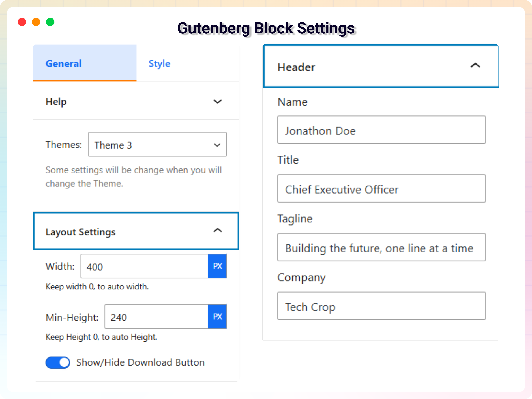Open the Themes dropdown showing Theme 3
This screenshot has width=532, height=399.
(x=157, y=145)
